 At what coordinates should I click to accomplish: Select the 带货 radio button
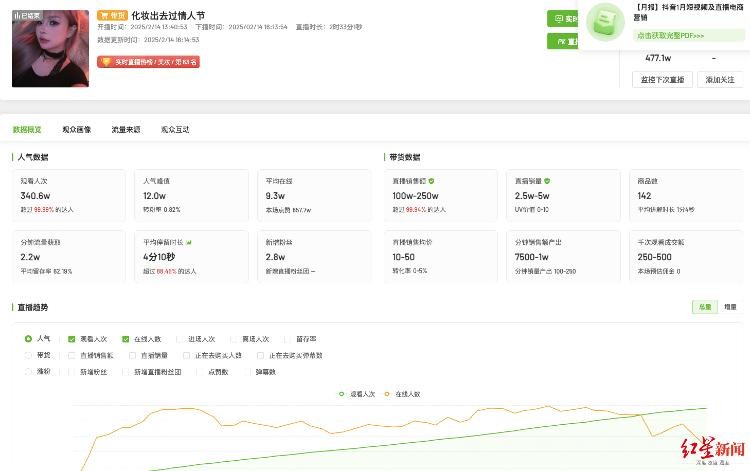[28, 355]
